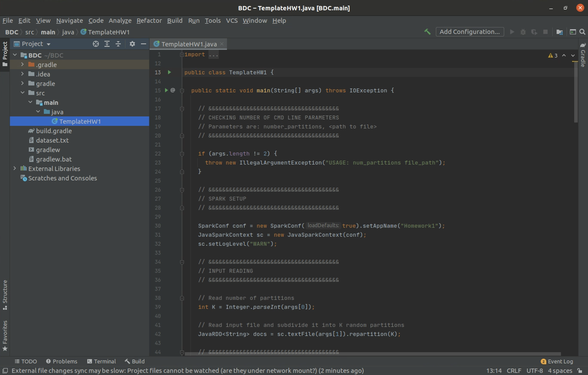Expand External Libraries node

pos(15,168)
